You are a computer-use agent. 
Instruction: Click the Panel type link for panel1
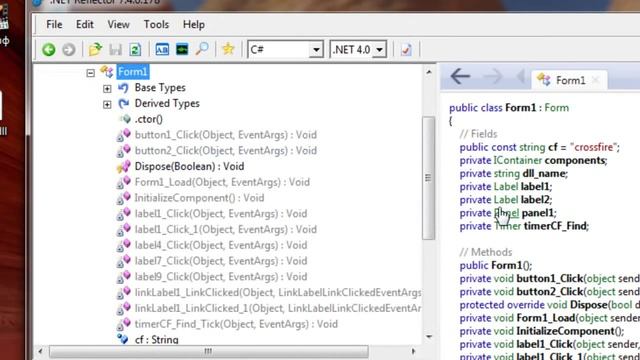pos(507,213)
